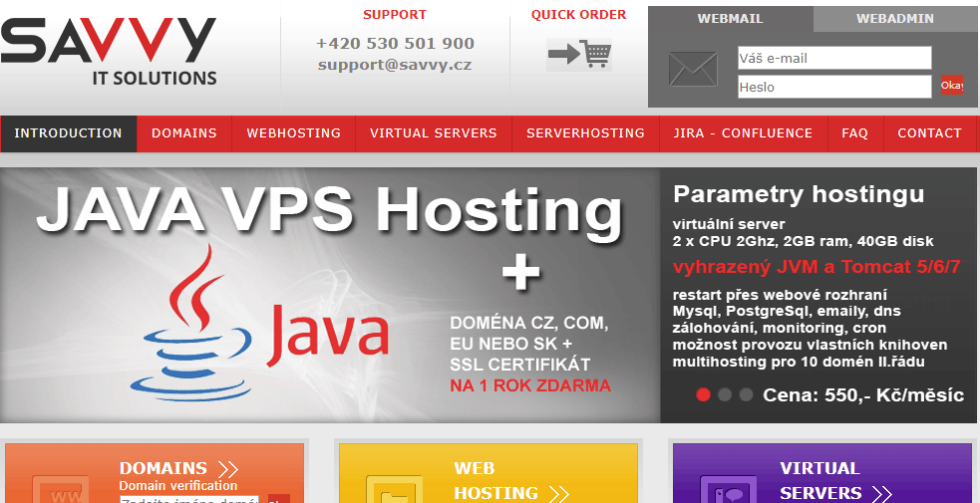Open the JIRA - CONFLUENCE menu item
The height and width of the screenshot is (503, 980).
point(743,133)
